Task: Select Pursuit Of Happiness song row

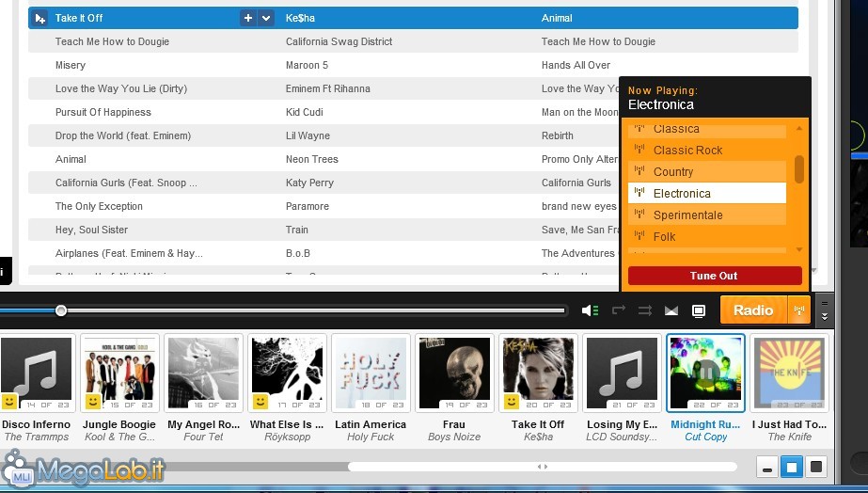Action: [x=324, y=113]
